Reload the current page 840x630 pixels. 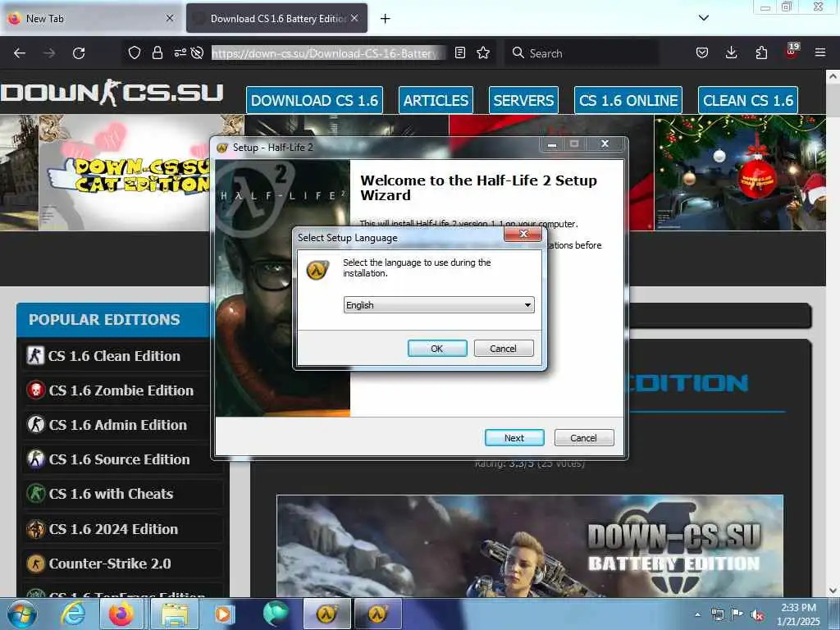click(x=79, y=53)
